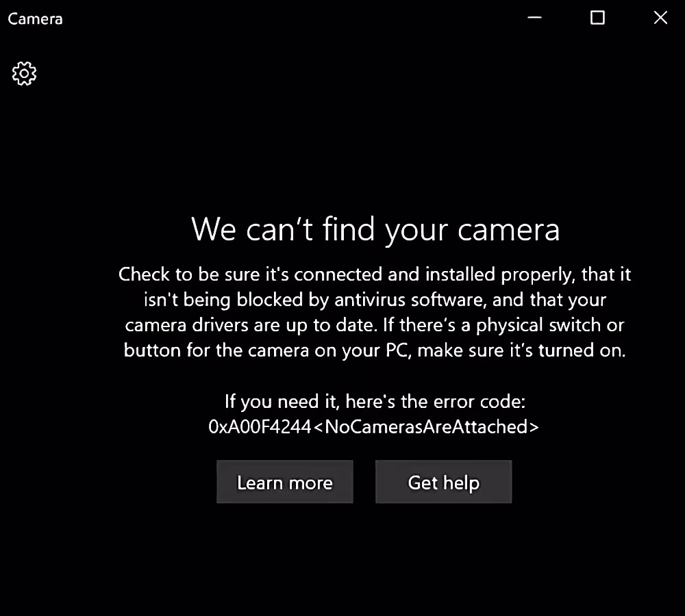Click the "We can't find your camera" heading
Viewport: 685px width, 616px height.
click(375, 229)
